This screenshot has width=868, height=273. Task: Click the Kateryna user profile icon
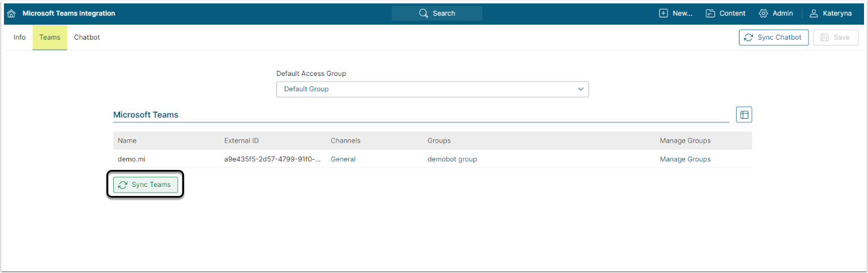(x=814, y=14)
